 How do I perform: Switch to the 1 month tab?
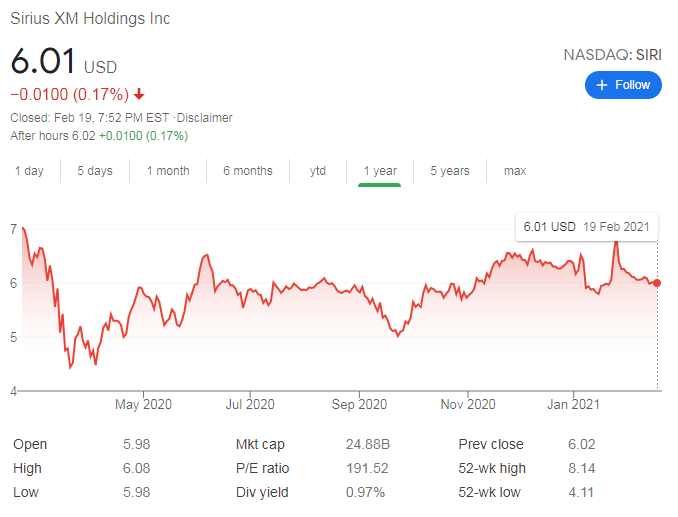click(x=168, y=171)
